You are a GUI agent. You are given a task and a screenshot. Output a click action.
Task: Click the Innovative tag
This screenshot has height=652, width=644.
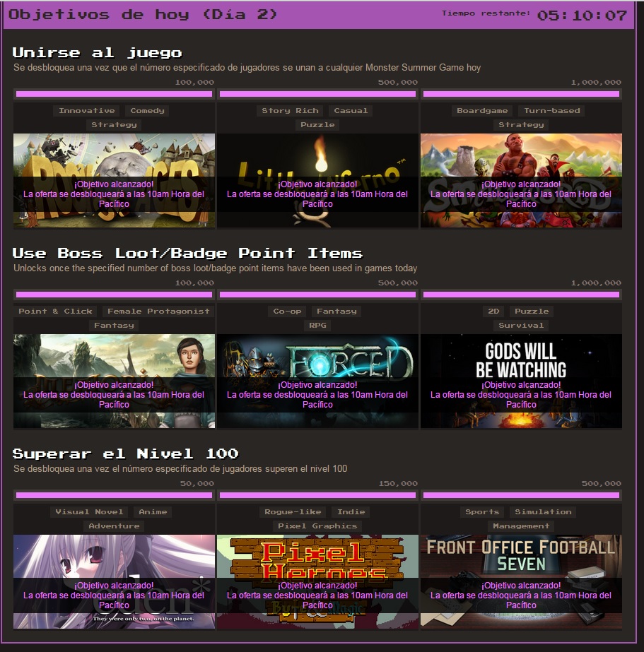[x=86, y=111]
